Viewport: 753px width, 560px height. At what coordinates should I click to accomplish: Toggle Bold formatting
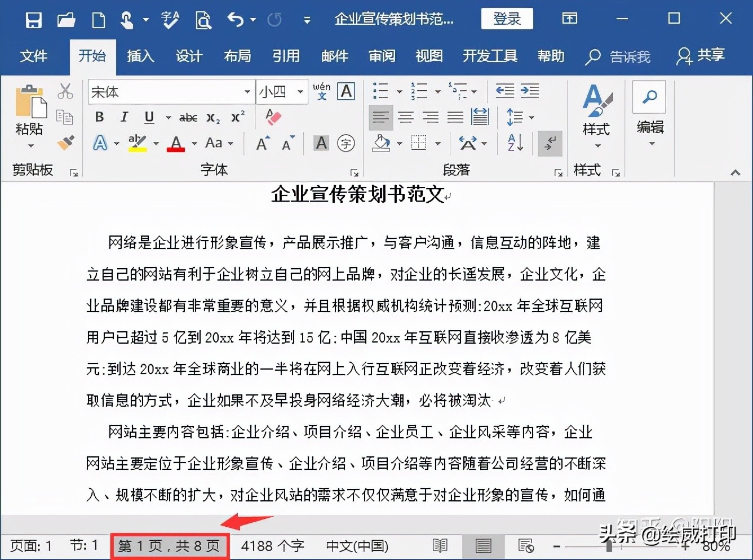click(99, 117)
